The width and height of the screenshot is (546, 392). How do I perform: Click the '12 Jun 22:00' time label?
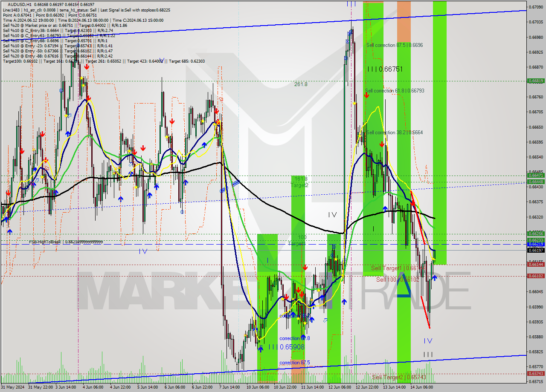(x=367, y=387)
